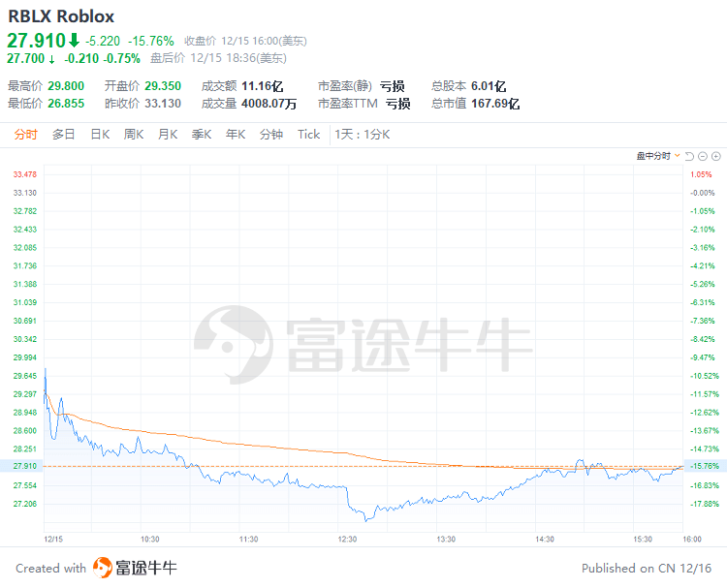Click the -15.76% marker on right axis
Viewport: 727px width, 588px height.
[705, 466]
